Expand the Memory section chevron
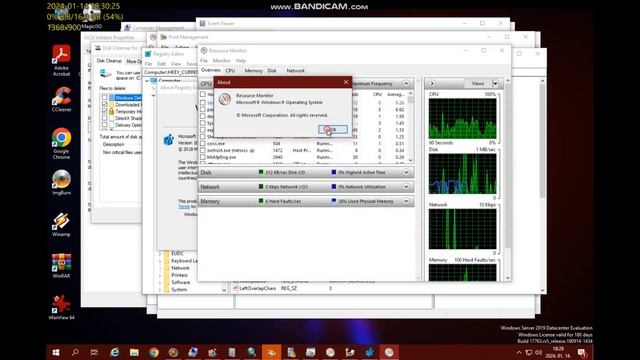The width and height of the screenshot is (640, 360). click(406, 201)
